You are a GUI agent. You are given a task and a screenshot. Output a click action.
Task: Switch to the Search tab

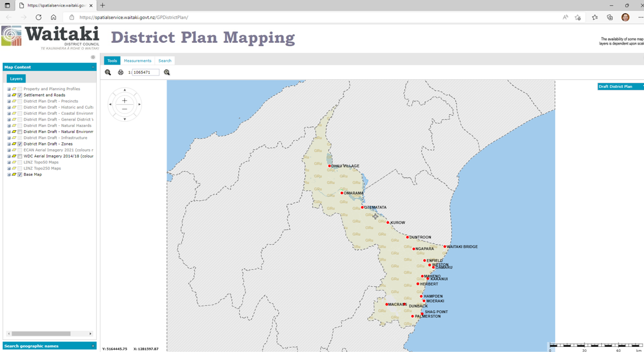(x=165, y=60)
